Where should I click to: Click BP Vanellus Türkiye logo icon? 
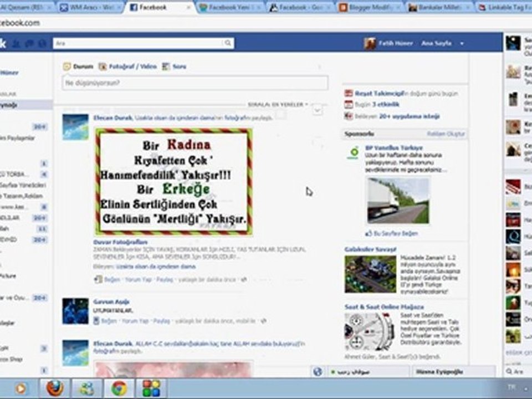pos(354,153)
